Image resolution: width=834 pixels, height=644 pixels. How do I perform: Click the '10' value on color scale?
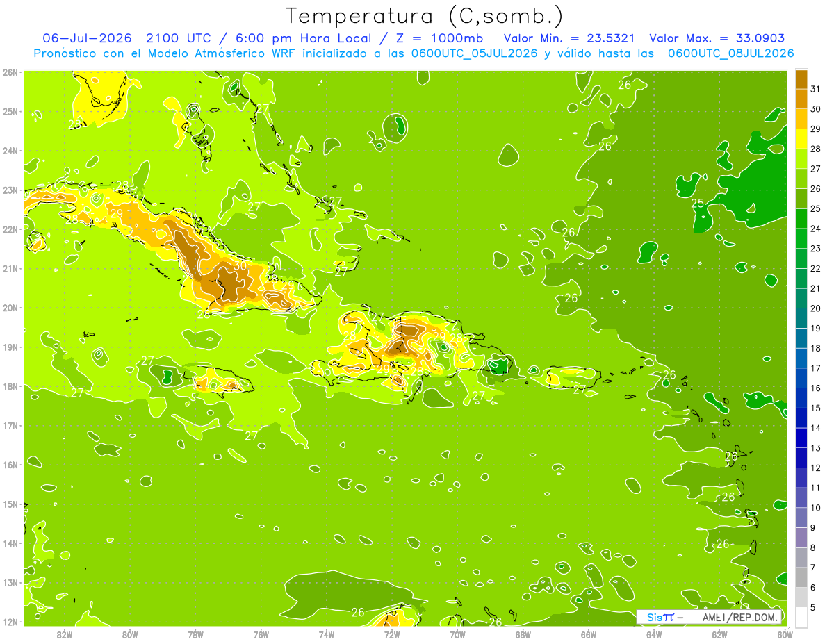pos(815,508)
